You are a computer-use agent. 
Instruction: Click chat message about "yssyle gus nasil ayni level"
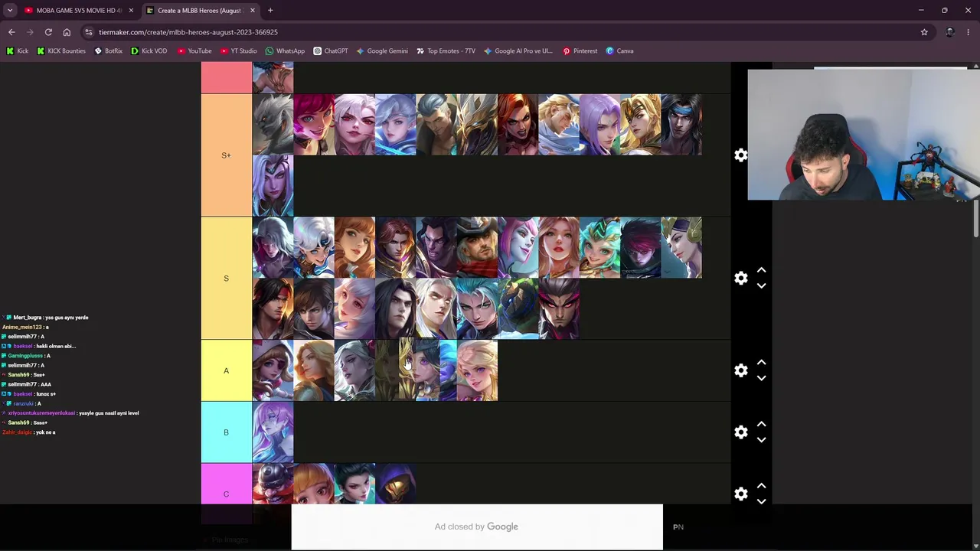[x=70, y=413]
